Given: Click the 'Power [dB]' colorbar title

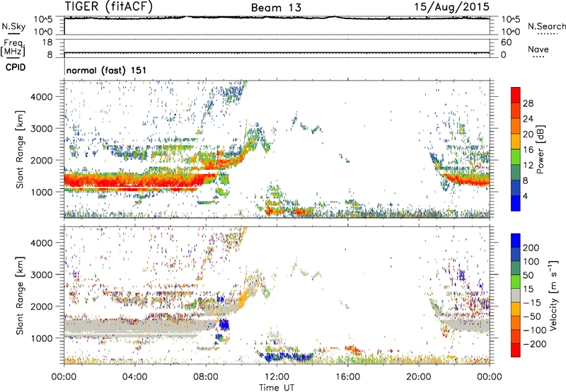Looking at the screenshot, I should 540,149.
